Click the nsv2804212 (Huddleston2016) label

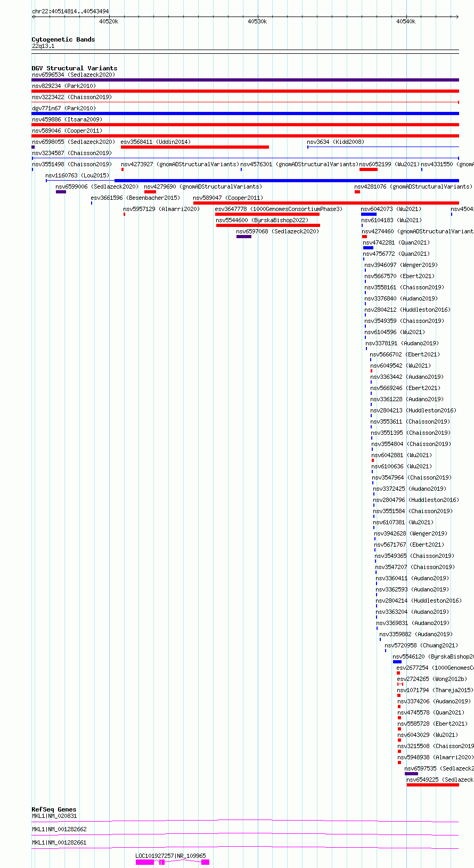pyautogui.click(x=407, y=310)
